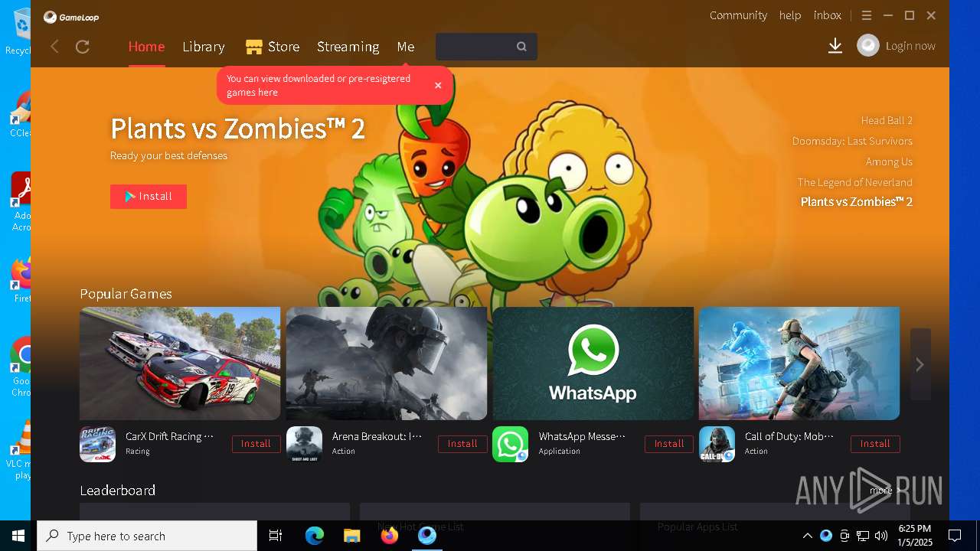Switch to the Home tab
This screenshot has height=551, width=980.
point(146,47)
